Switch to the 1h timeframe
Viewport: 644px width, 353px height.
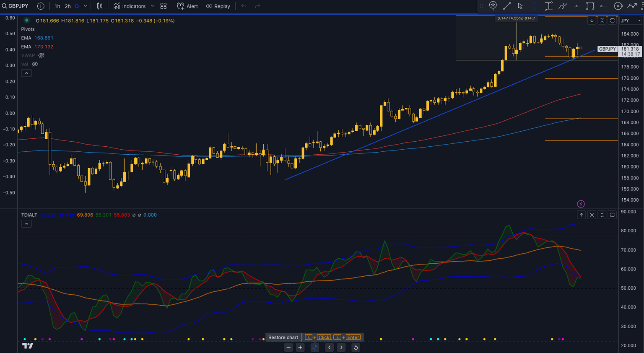click(57, 6)
